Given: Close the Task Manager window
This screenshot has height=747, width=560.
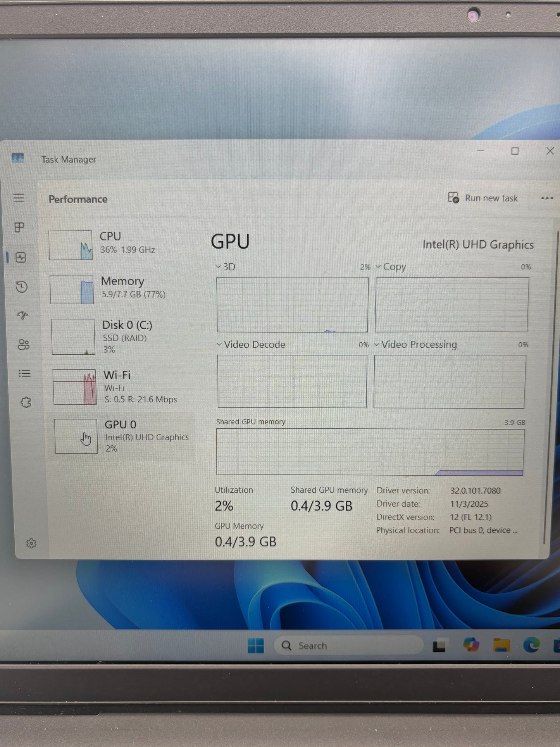Looking at the screenshot, I should (550, 151).
